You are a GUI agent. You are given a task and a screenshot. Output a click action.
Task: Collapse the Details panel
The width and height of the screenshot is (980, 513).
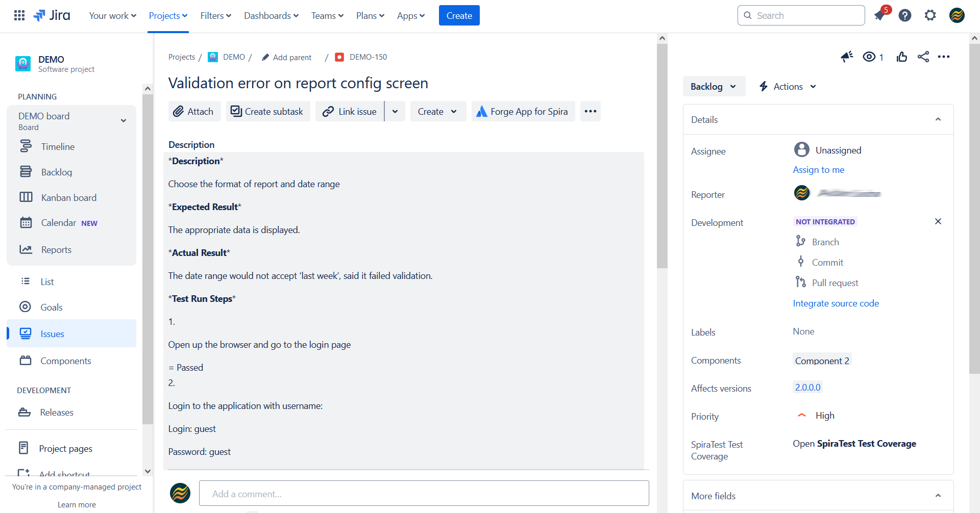tap(938, 119)
